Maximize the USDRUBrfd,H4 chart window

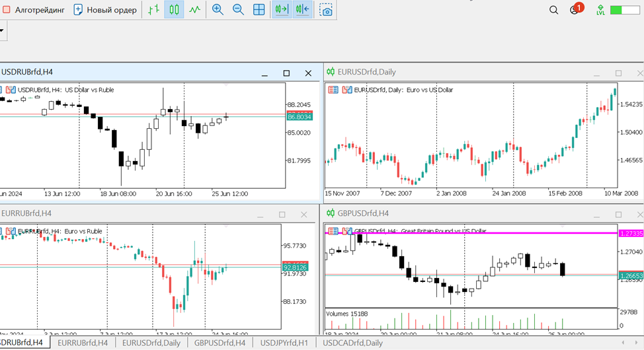pyautogui.click(x=286, y=73)
